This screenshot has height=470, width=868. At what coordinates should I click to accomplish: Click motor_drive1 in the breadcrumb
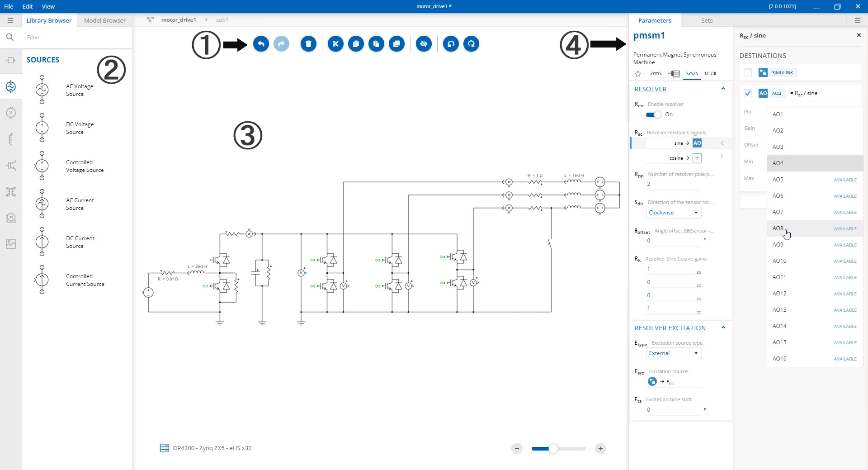tap(179, 20)
